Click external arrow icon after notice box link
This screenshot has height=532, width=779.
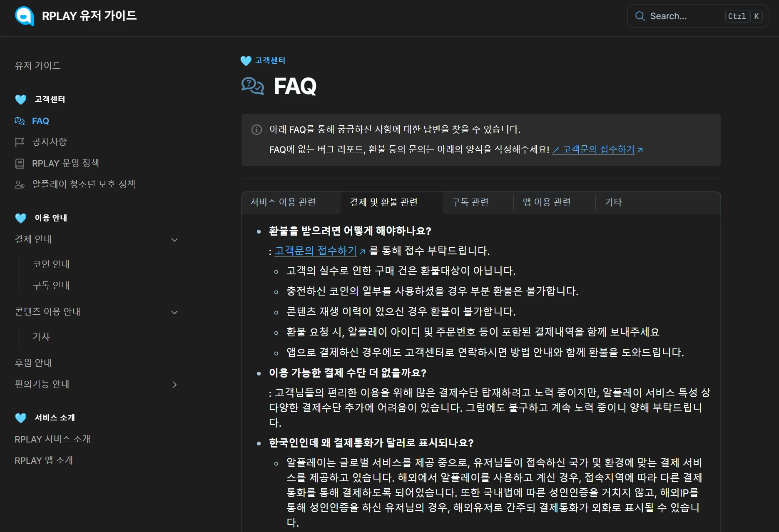pos(640,150)
